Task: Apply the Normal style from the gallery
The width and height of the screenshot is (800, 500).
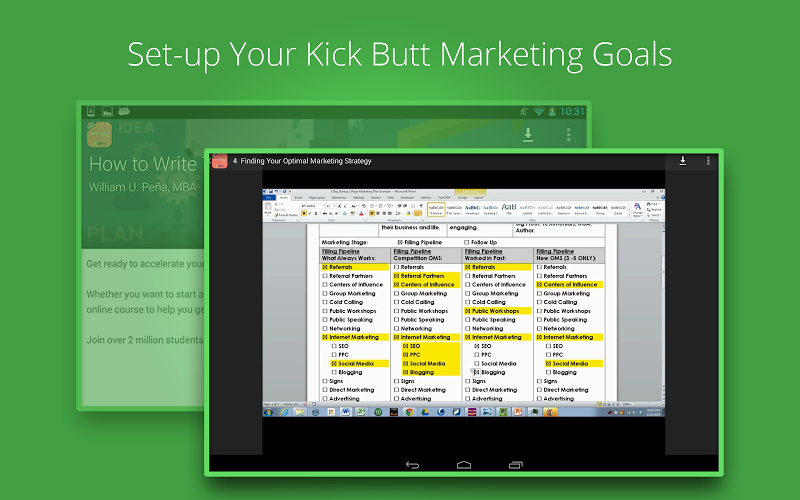Action: pos(436,209)
